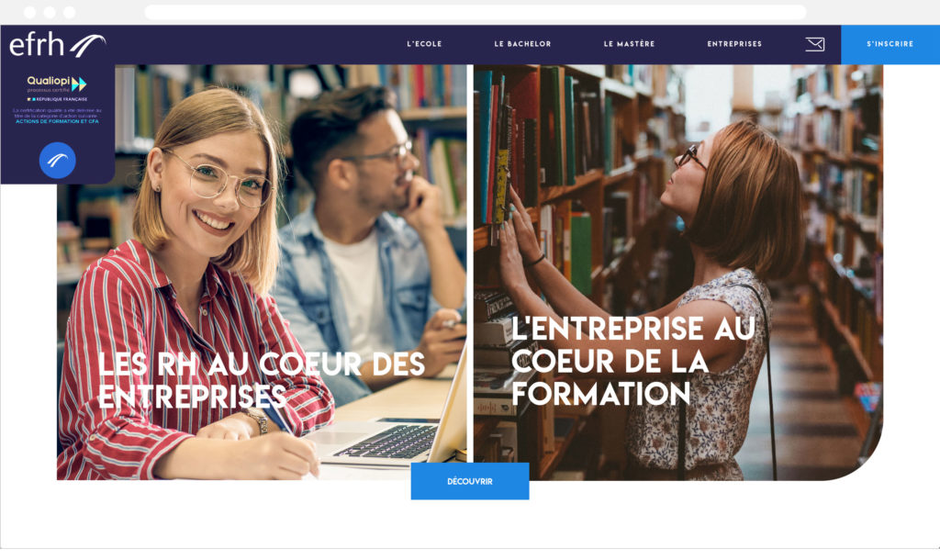Click the third browser window dot
Screen dimensions: 940x560
point(70,12)
